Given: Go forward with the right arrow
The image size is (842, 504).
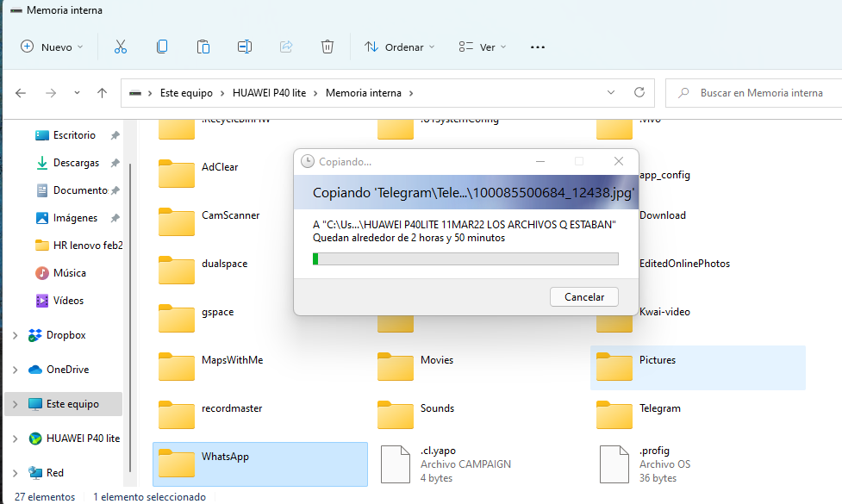Looking at the screenshot, I should pos(51,93).
